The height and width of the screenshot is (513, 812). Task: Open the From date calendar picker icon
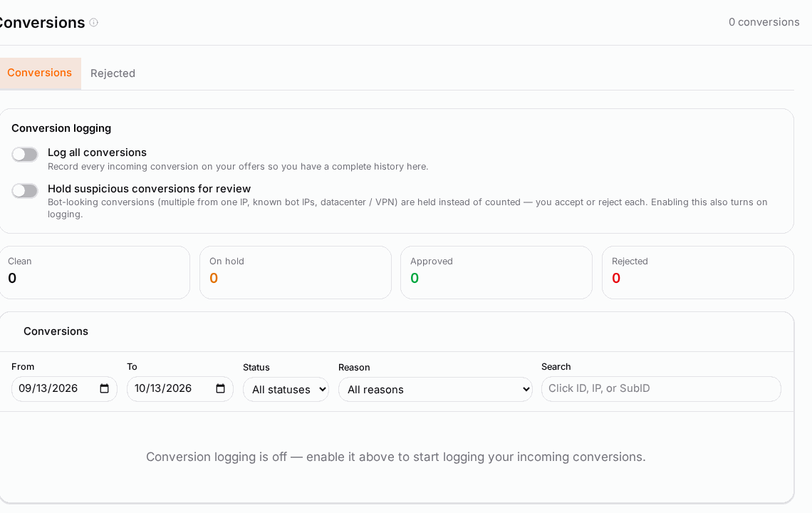pos(104,388)
